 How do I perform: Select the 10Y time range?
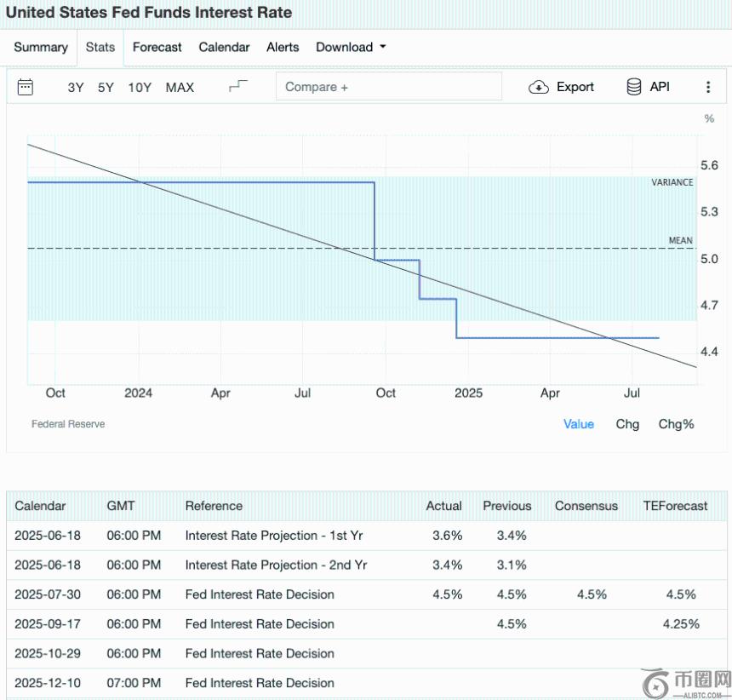(x=140, y=88)
